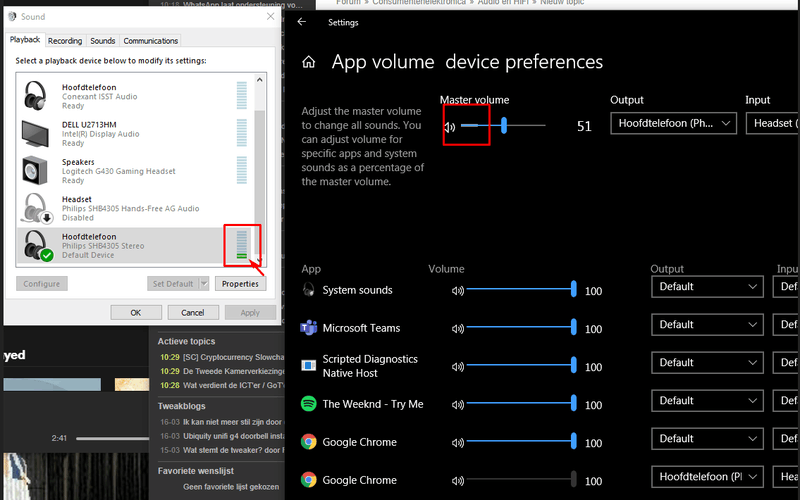Seek in the media progress bar
800x500 pixels.
tap(113, 438)
